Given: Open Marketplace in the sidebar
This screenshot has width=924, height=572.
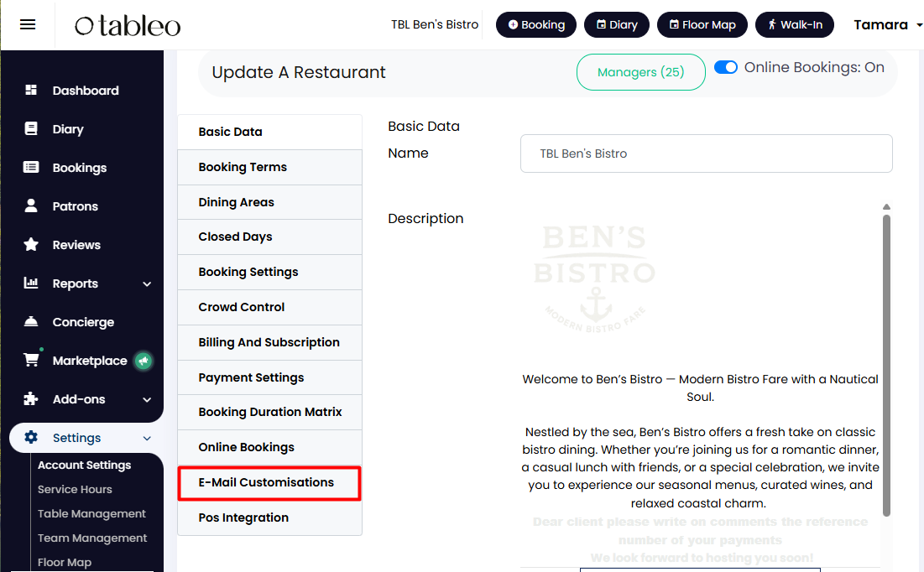Looking at the screenshot, I should coord(90,361).
